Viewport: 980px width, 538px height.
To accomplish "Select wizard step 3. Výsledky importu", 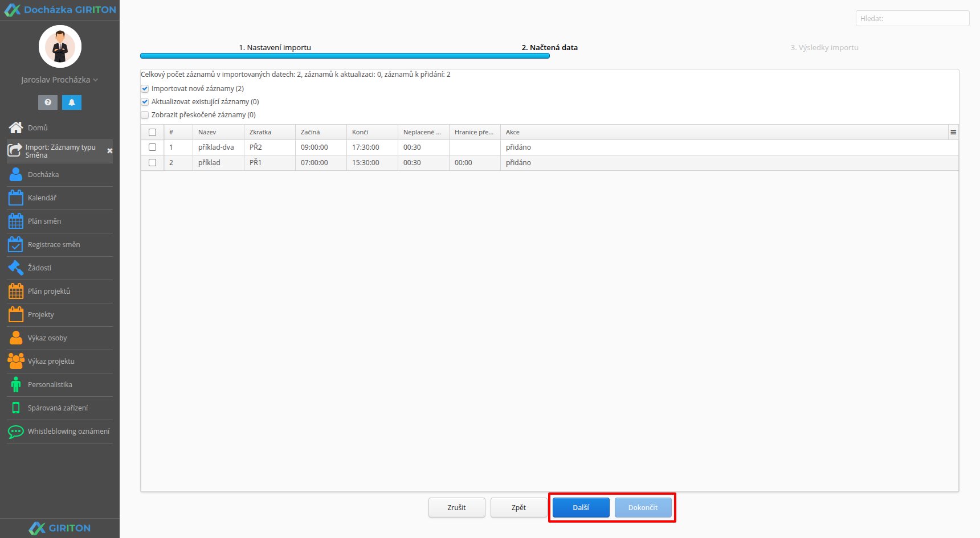I will coord(824,47).
